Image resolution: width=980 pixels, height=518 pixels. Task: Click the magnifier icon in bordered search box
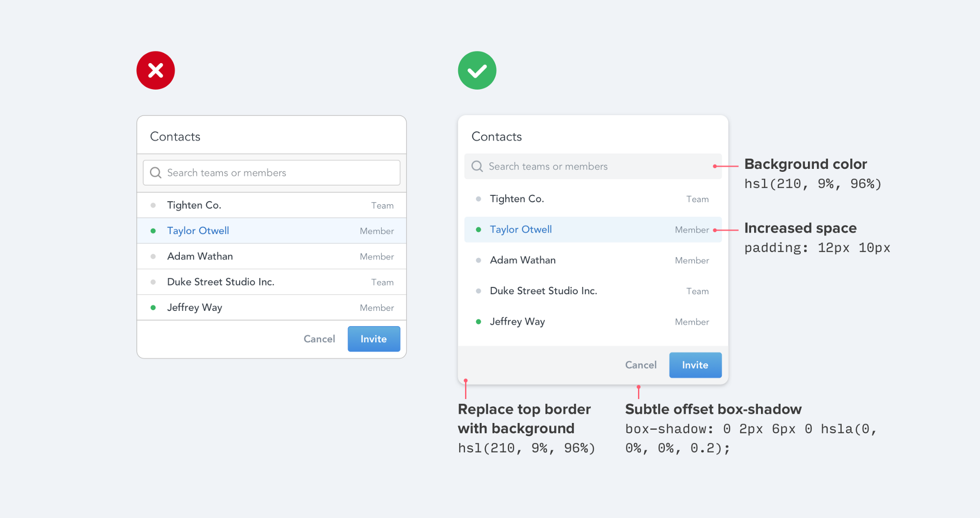155,173
